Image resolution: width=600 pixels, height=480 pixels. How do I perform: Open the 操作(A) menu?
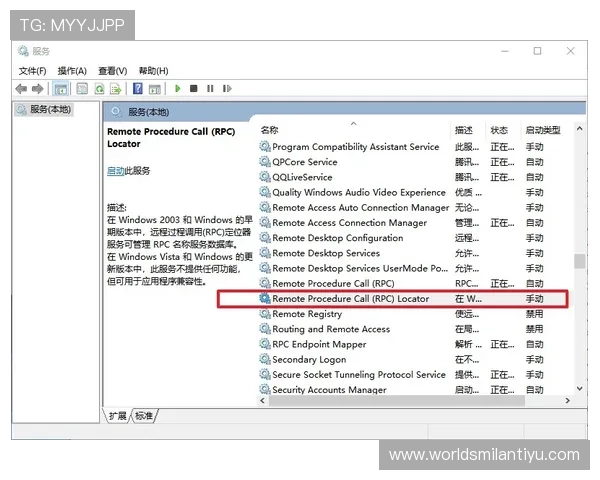72,71
